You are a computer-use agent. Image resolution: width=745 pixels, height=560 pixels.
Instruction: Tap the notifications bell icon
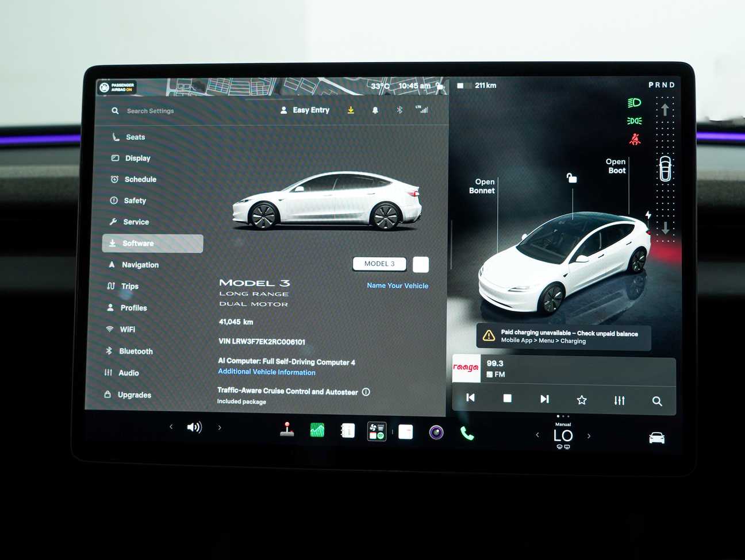375,110
